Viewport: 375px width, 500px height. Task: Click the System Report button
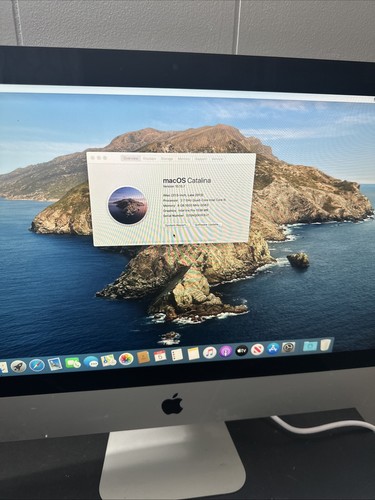176,225
